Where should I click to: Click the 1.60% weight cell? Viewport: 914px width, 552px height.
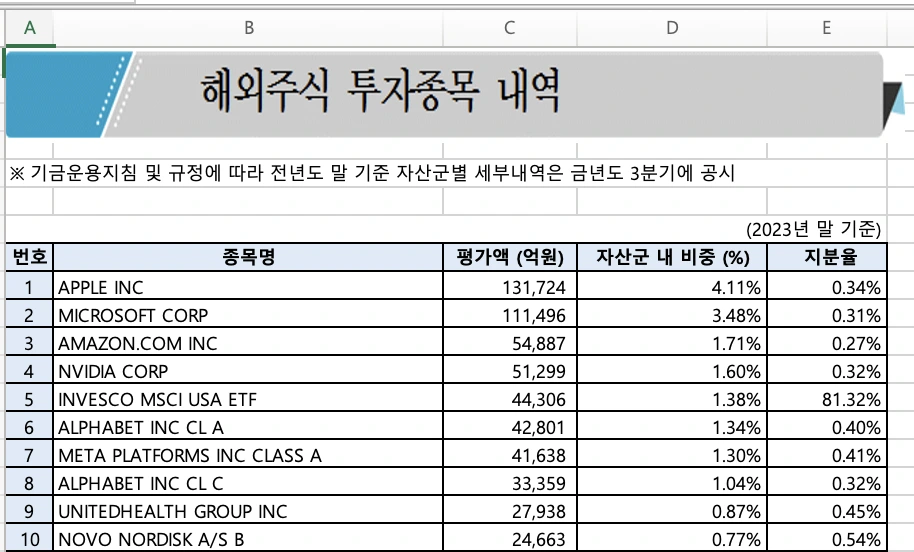click(x=672, y=370)
